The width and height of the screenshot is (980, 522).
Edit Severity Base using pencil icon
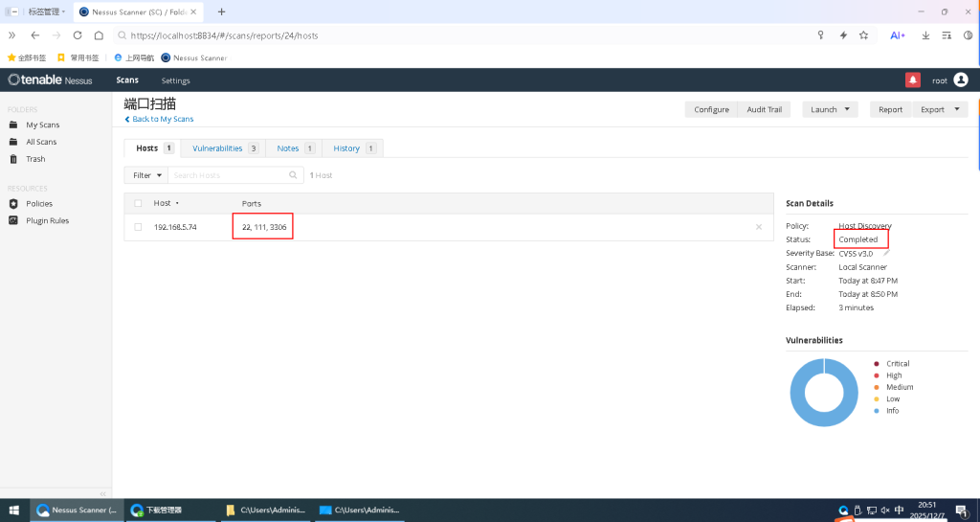[x=886, y=253]
